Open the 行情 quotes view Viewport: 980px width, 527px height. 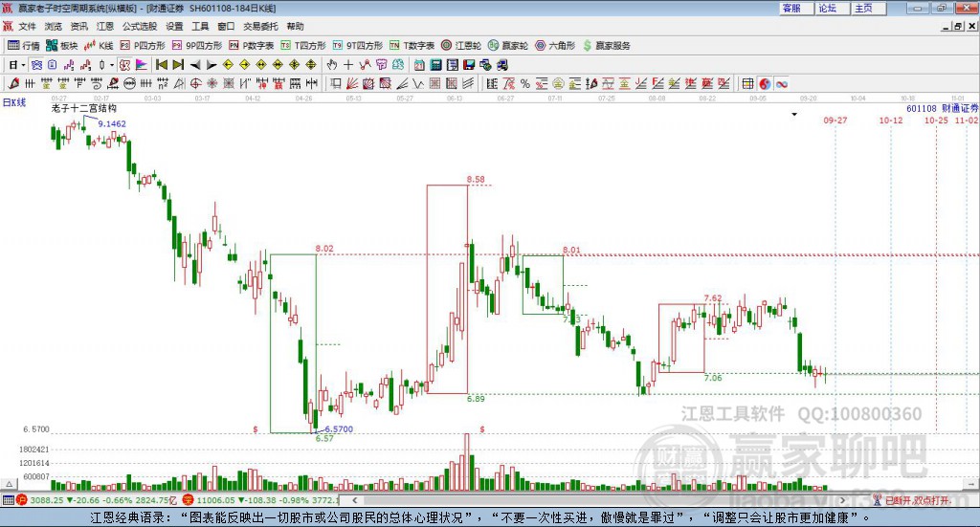click(x=24, y=46)
